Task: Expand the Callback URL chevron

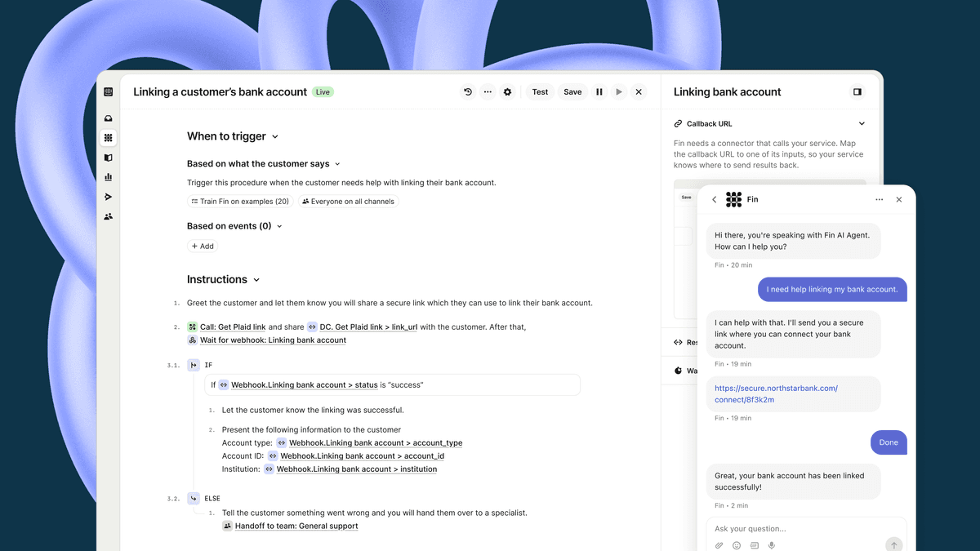Action: pyautogui.click(x=862, y=124)
